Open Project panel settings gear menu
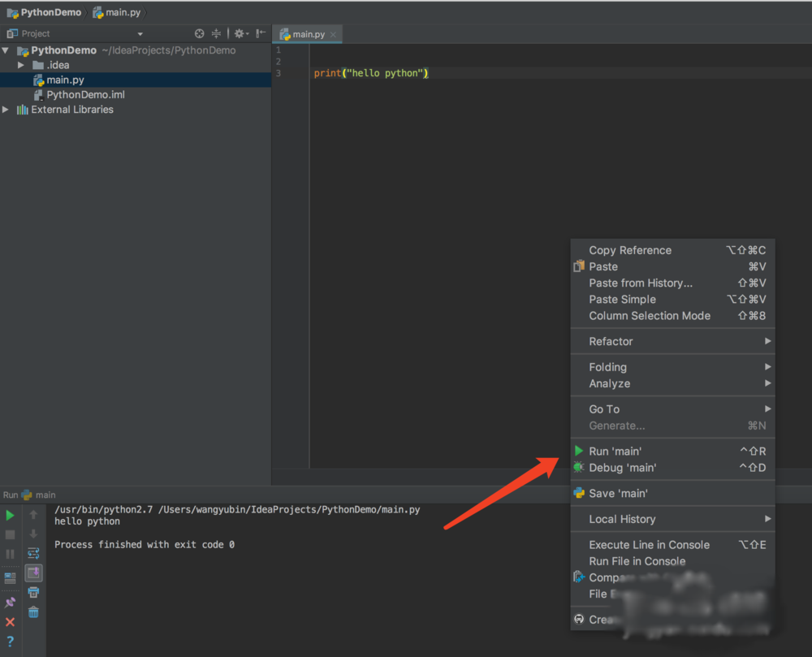The image size is (812, 657). 240,33
